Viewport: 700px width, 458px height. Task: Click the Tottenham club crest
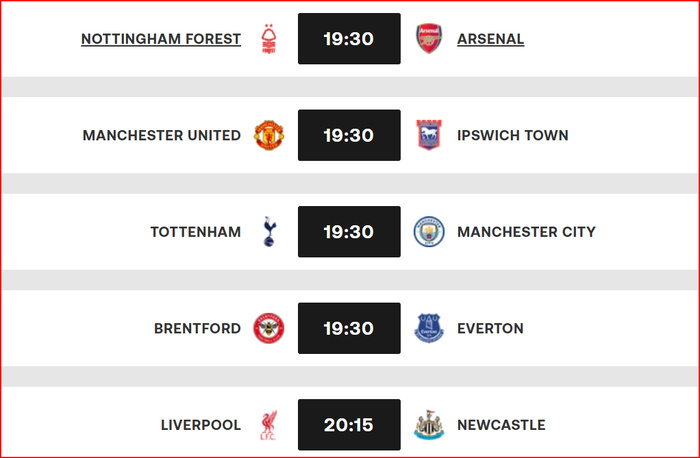(x=268, y=232)
